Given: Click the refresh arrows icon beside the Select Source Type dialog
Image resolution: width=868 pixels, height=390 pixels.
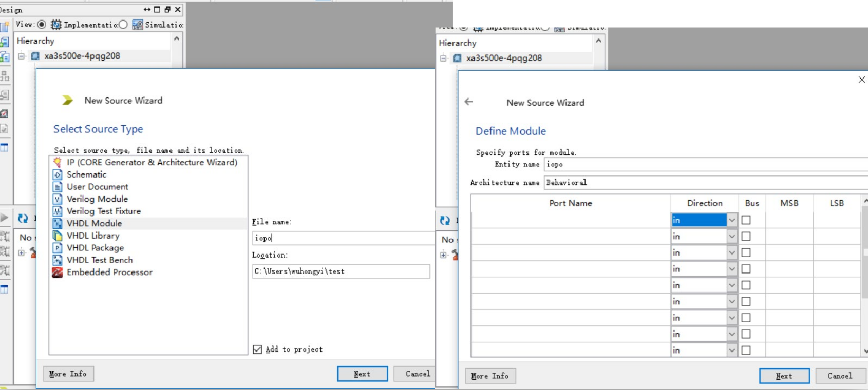Looking at the screenshot, I should click(23, 219).
